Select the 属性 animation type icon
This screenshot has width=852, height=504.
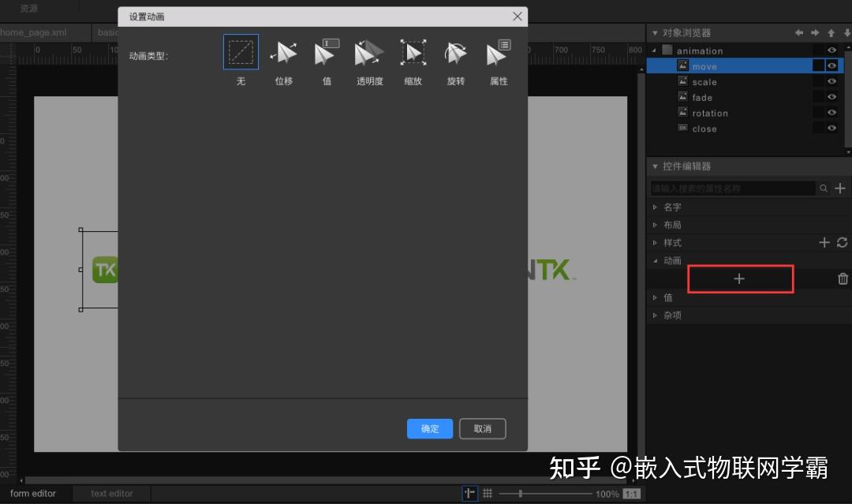coord(498,51)
